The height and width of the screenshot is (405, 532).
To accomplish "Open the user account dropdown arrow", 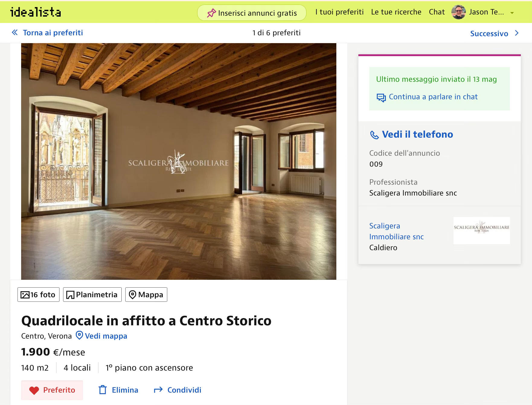I will point(512,13).
